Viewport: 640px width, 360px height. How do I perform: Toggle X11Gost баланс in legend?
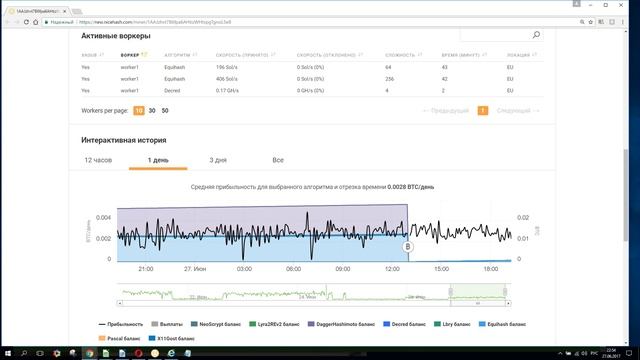coord(171,338)
